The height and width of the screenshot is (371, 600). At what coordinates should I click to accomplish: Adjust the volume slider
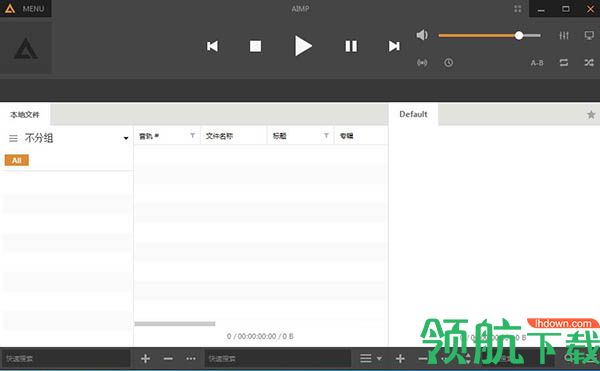(x=489, y=36)
